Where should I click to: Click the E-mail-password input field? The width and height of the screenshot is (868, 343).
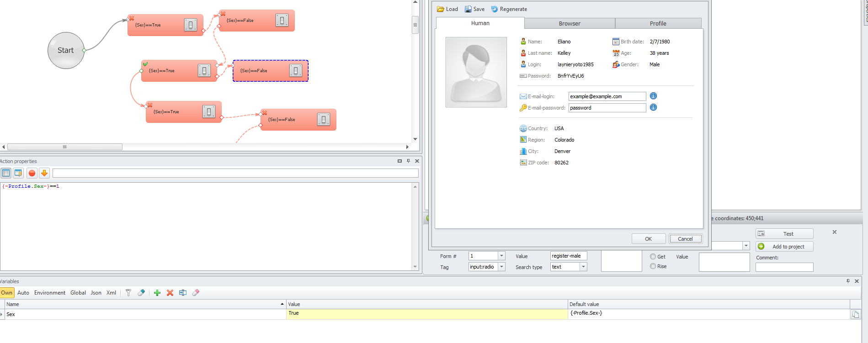coord(607,108)
